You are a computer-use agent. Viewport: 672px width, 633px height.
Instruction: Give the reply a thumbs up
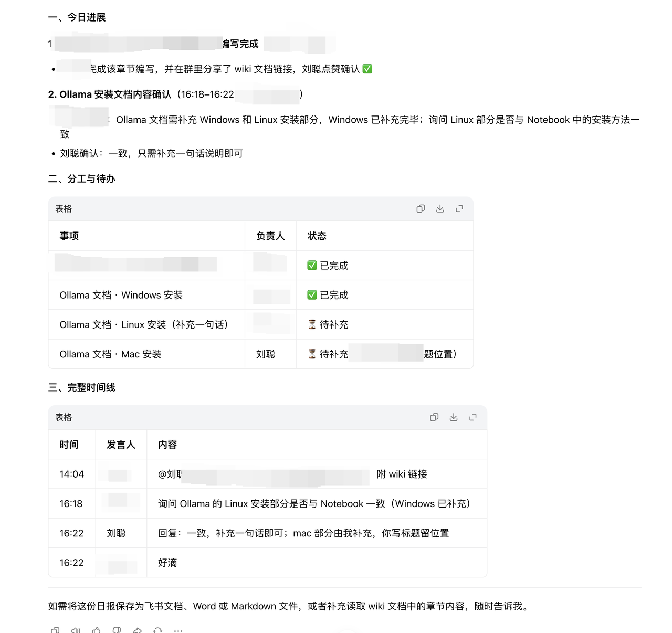tap(96, 630)
